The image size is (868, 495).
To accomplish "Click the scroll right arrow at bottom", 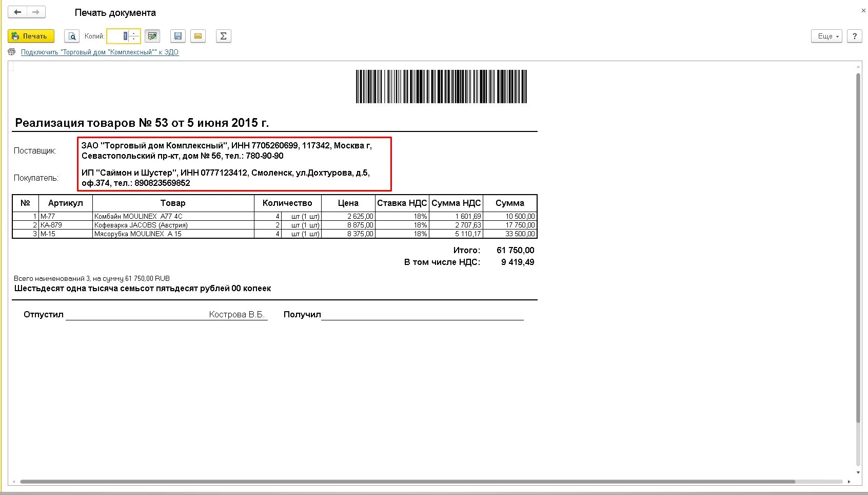I will [x=849, y=482].
